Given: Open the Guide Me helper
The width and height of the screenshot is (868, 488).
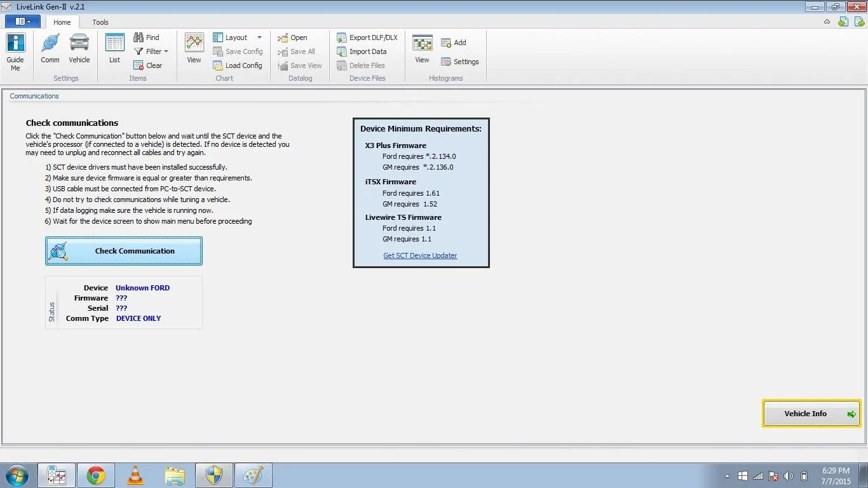Looking at the screenshot, I should click(x=15, y=52).
